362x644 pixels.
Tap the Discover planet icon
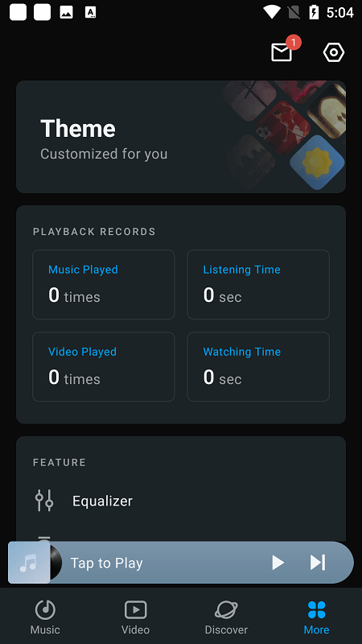(226, 609)
